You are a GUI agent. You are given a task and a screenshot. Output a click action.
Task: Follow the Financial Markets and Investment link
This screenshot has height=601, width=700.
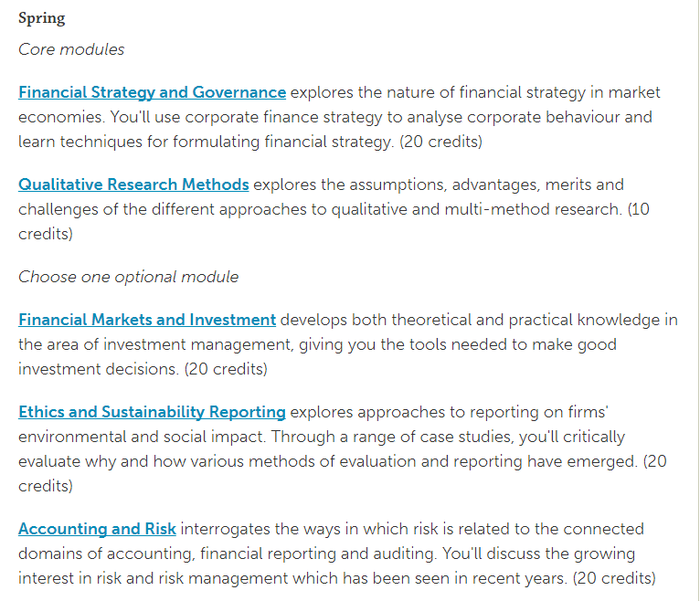pyautogui.click(x=147, y=320)
